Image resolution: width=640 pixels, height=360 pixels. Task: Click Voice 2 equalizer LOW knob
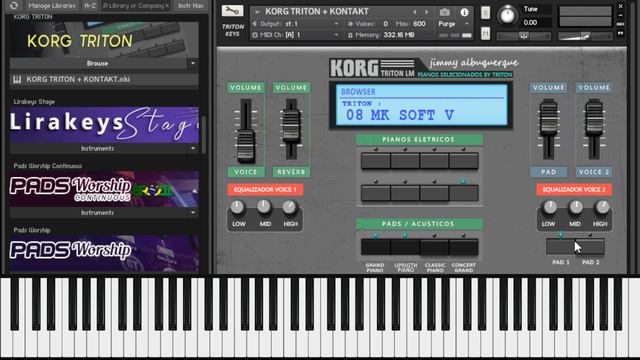tap(550, 207)
